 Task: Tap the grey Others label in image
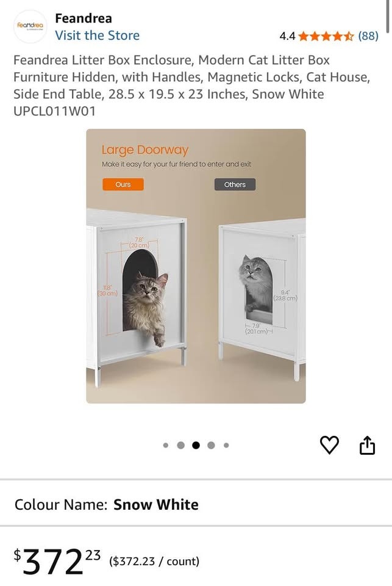(x=235, y=184)
